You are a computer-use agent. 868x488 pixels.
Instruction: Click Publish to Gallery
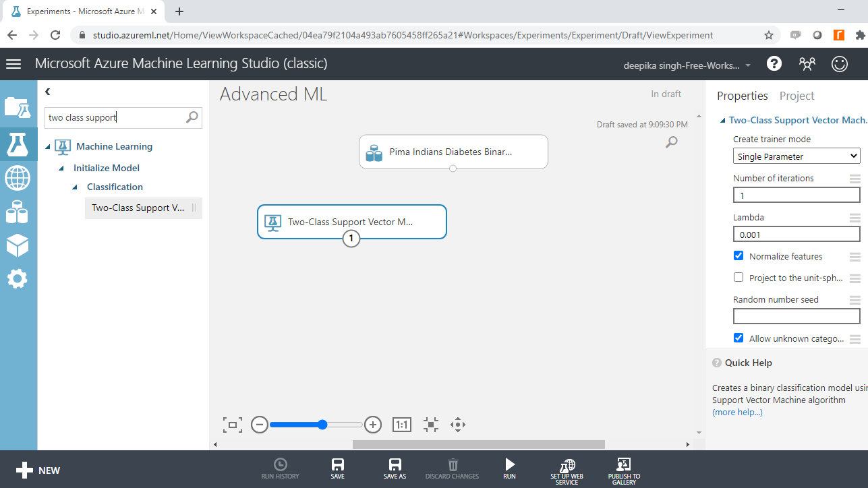click(624, 471)
